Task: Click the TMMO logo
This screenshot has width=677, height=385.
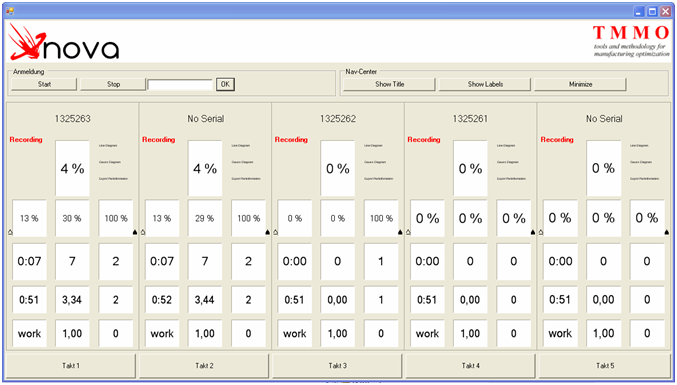Action: tap(631, 41)
